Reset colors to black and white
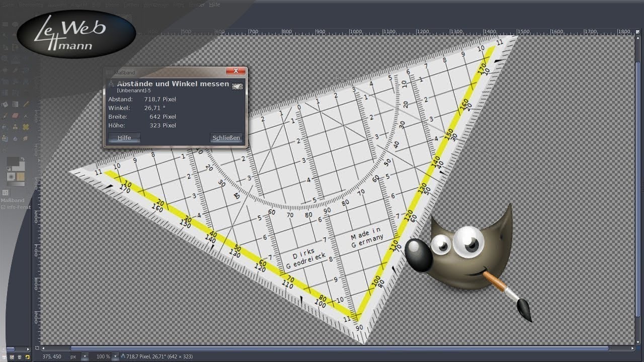The height and width of the screenshot is (362, 644). pyautogui.click(x=9, y=169)
